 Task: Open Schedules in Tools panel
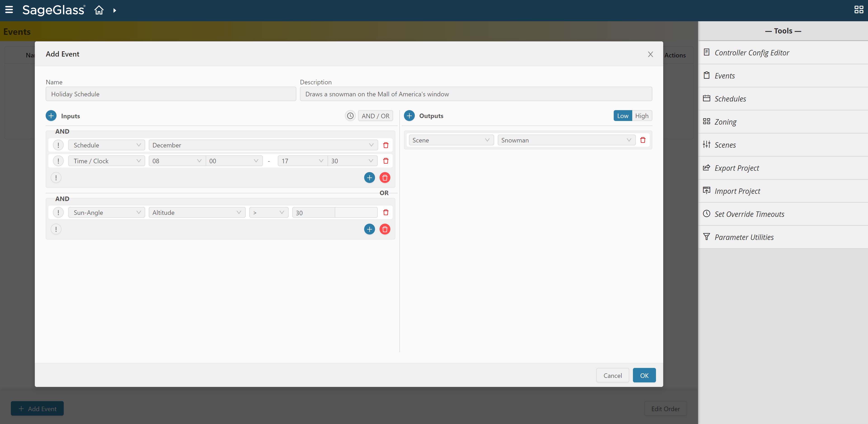(783, 99)
